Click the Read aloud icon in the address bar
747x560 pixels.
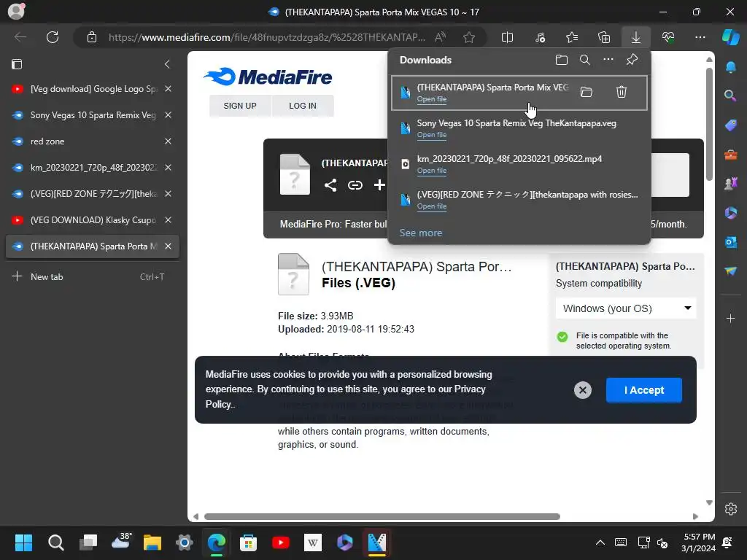pos(440,37)
